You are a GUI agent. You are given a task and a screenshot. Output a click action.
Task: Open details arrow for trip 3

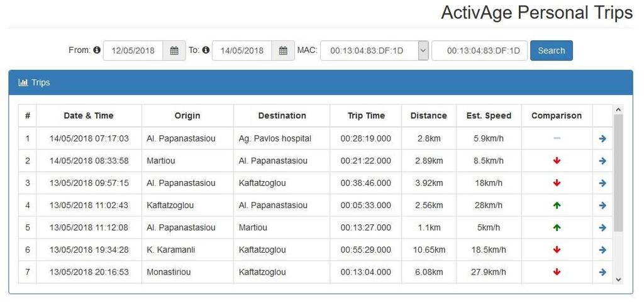pos(602,183)
